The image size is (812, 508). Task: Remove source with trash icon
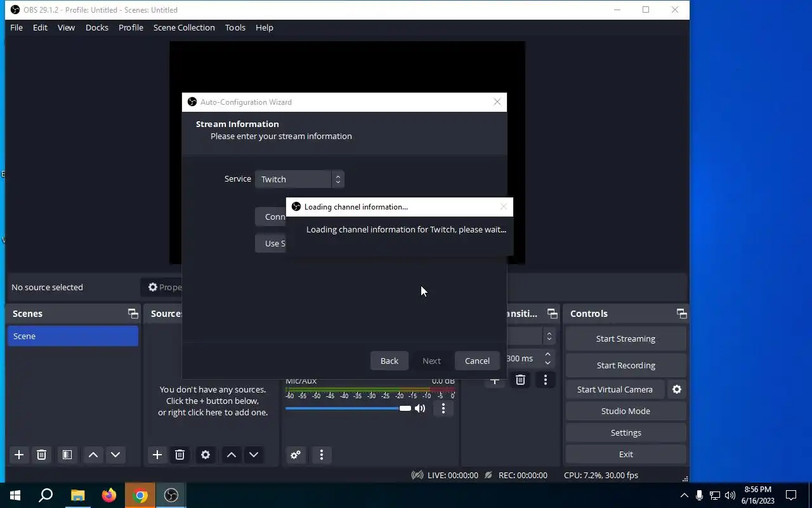coord(180,455)
